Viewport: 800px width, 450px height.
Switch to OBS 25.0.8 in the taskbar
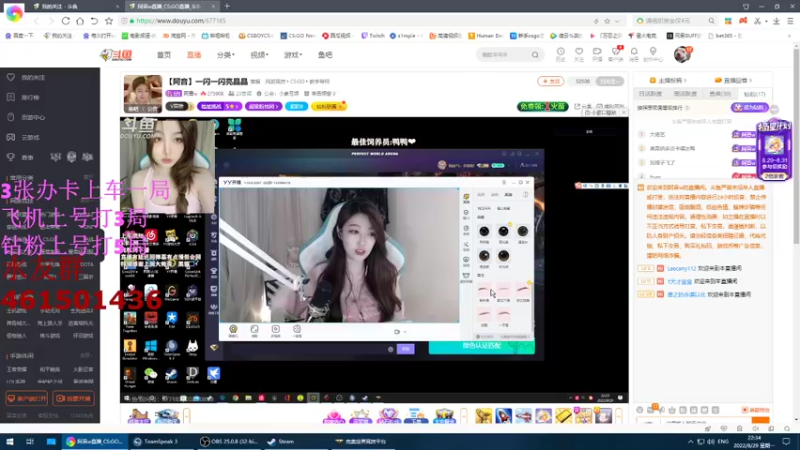(x=228, y=441)
